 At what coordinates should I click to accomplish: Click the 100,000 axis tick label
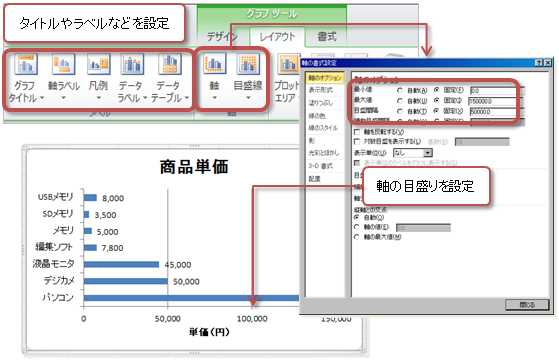[252, 319]
